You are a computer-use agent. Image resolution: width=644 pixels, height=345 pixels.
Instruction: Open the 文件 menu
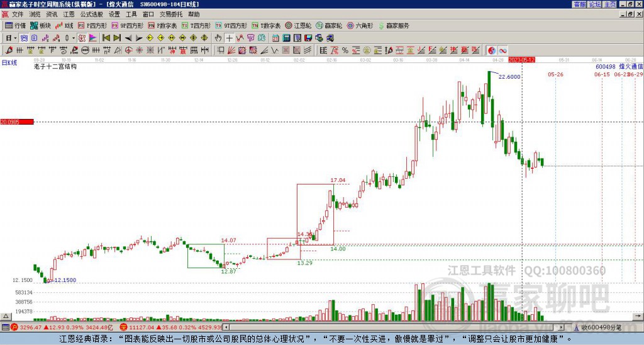(x=18, y=14)
